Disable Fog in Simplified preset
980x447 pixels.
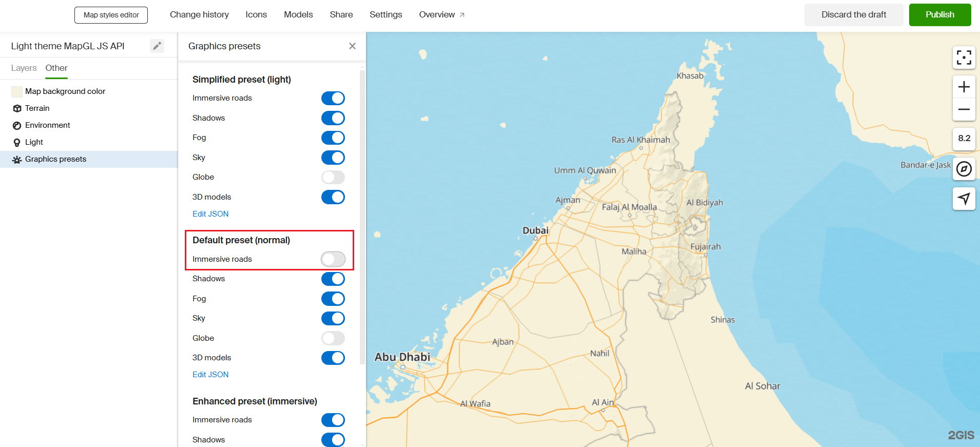coord(333,138)
